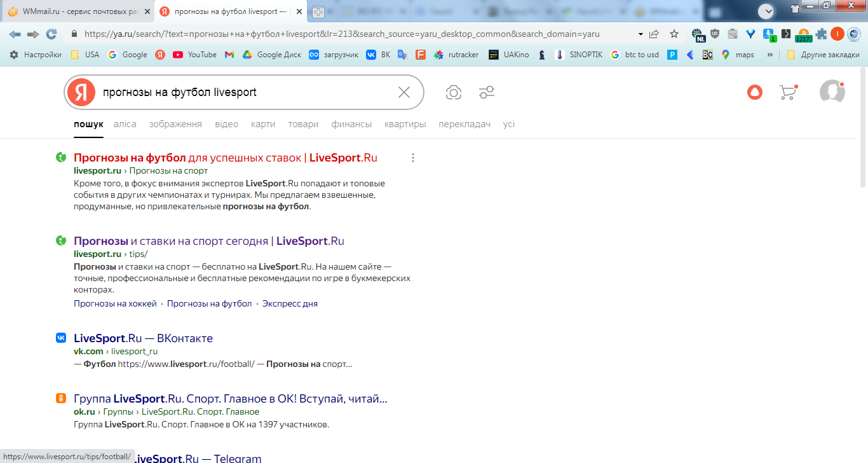868x463 pixels.
Task: Open the three-dot menu for first result
Action: coord(413,158)
